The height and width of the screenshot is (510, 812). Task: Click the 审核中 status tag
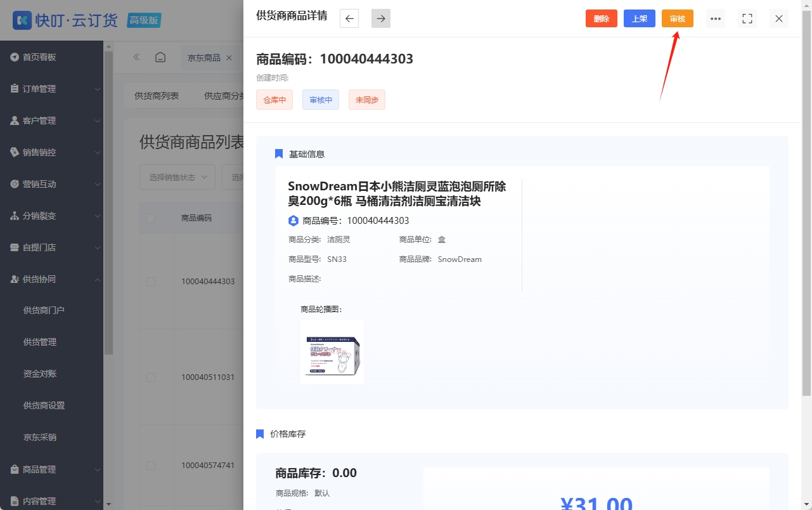pos(321,100)
